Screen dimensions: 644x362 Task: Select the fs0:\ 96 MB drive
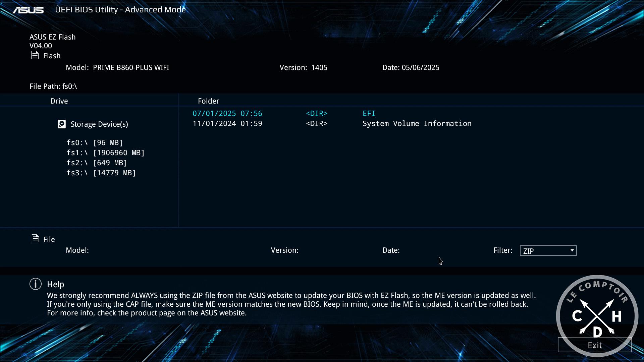(95, 143)
